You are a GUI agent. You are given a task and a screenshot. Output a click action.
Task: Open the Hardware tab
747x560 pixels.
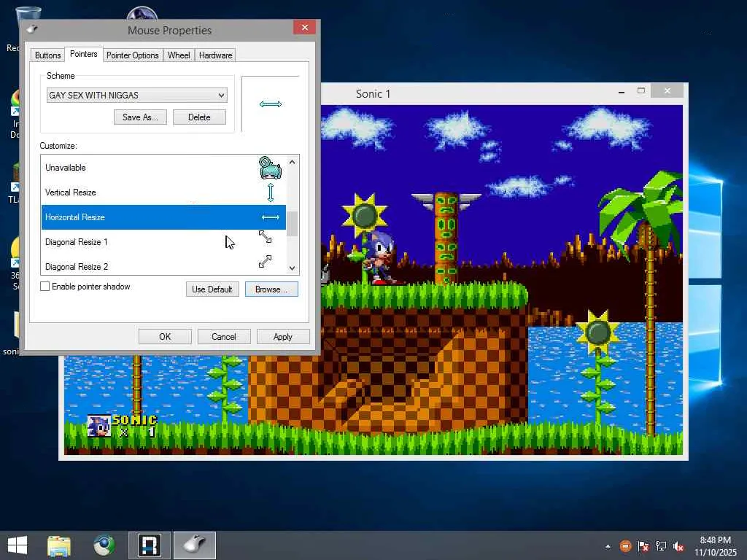click(215, 55)
